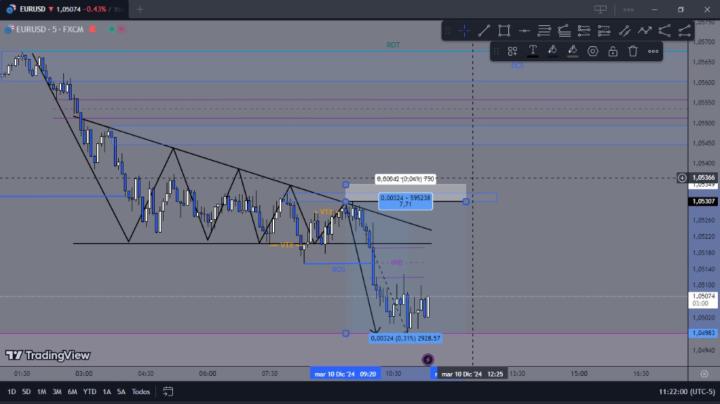Open the EURUSD · 5 · FXCM symbol title
Screen dimensions: 720x404
coord(50,29)
